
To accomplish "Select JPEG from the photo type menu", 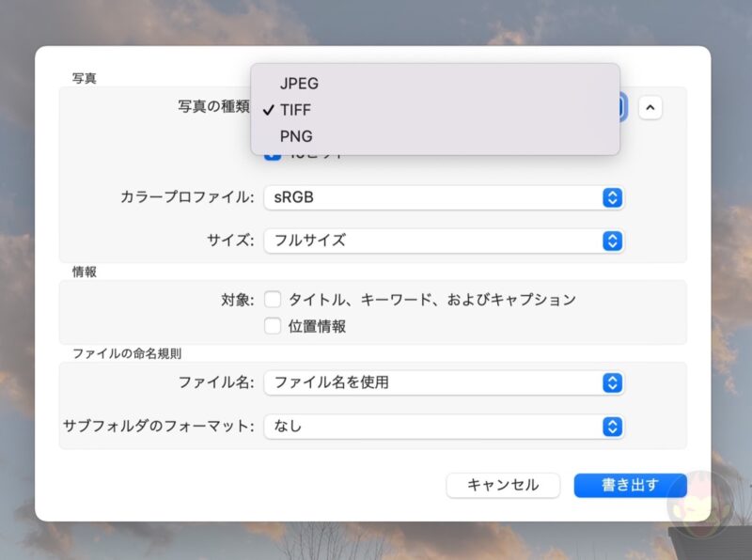I will pos(299,84).
